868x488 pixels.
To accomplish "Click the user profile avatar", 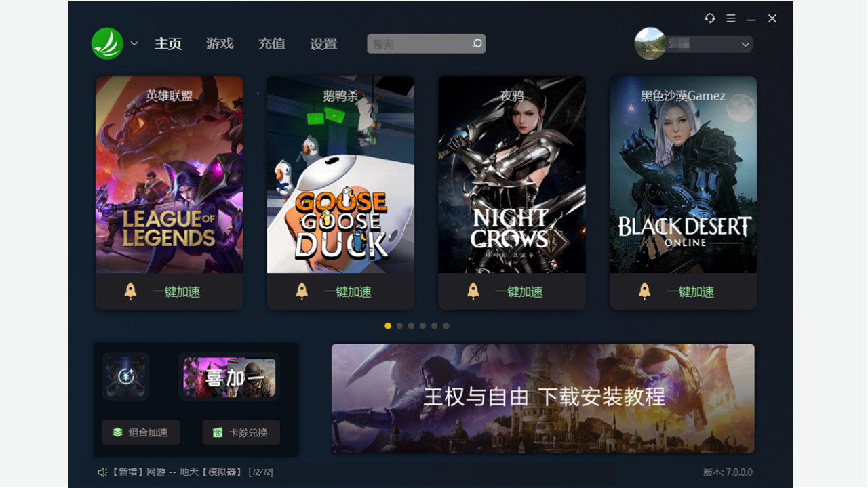I will [x=650, y=43].
